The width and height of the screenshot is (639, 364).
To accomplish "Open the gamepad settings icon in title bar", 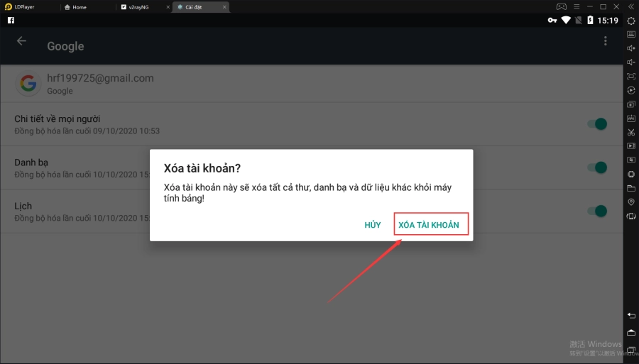I will (x=562, y=6).
